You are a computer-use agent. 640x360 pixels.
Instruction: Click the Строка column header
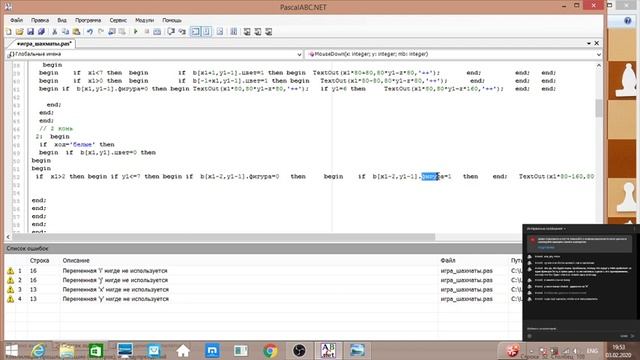click(x=40, y=260)
